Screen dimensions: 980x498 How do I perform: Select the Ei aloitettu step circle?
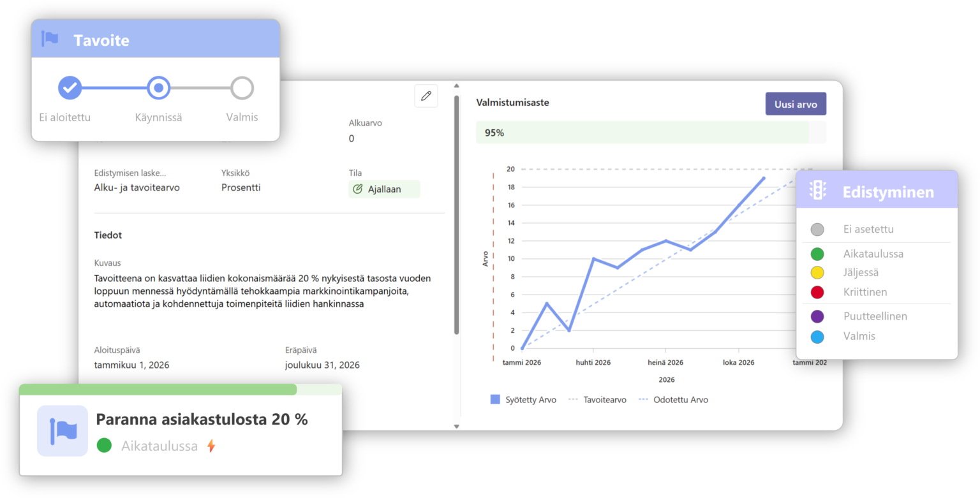click(x=70, y=88)
